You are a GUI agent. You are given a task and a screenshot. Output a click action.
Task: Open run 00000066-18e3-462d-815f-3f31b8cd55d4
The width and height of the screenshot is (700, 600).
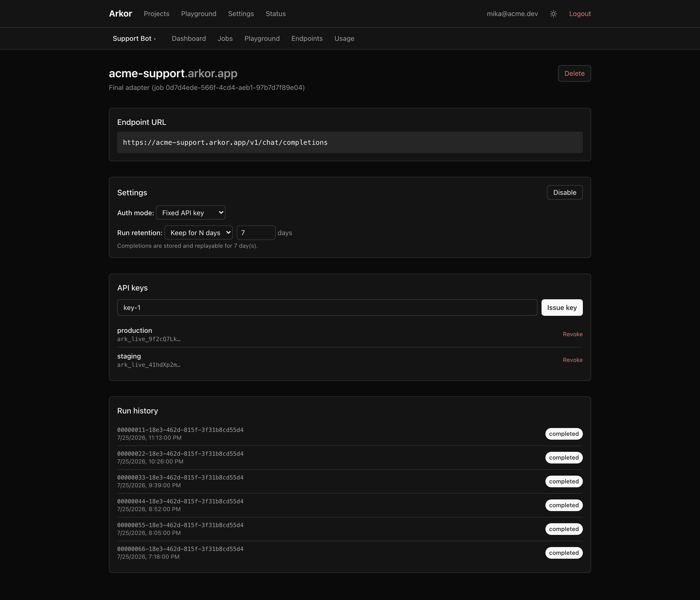pyautogui.click(x=350, y=553)
